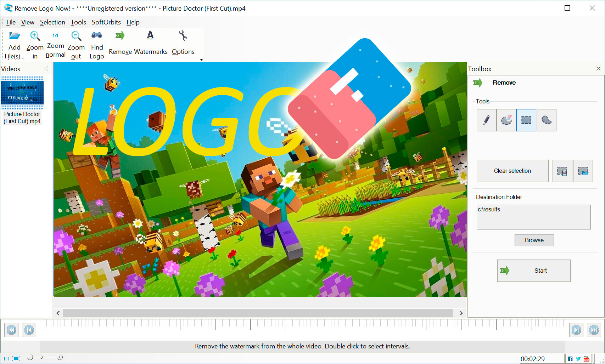Select the selection eraser tool
This screenshot has height=364, width=605.
pyautogui.click(x=506, y=120)
